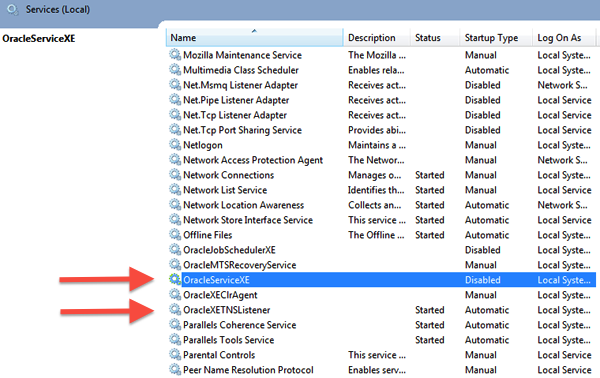Click the Network Access Protection Agent gear icon

coord(175,160)
